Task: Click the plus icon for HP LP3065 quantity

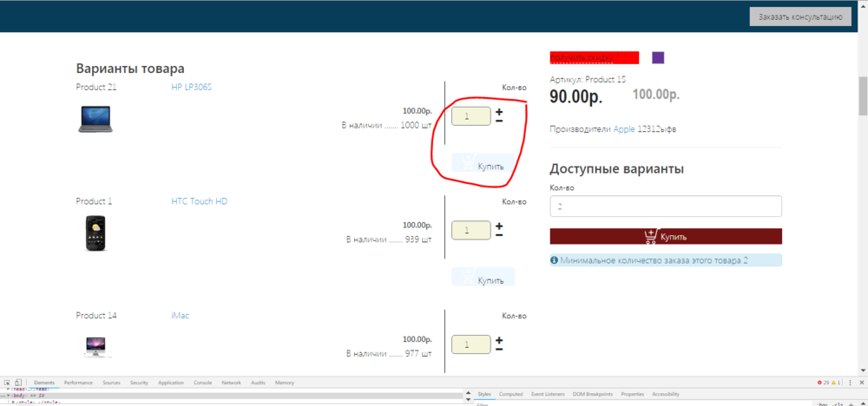Action: click(499, 112)
